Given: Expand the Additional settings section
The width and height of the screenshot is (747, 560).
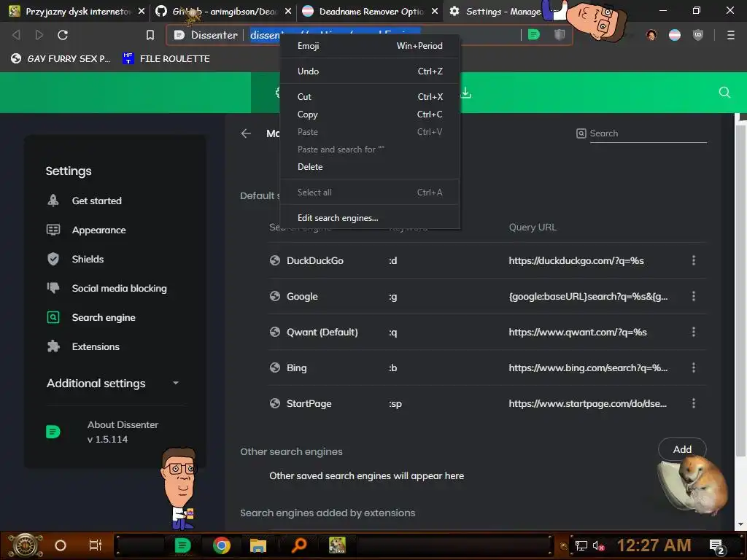Looking at the screenshot, I should 115,384.
